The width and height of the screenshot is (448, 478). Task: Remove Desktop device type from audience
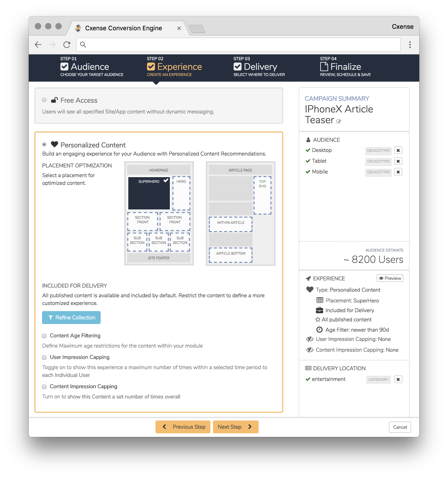click(398, 150)
